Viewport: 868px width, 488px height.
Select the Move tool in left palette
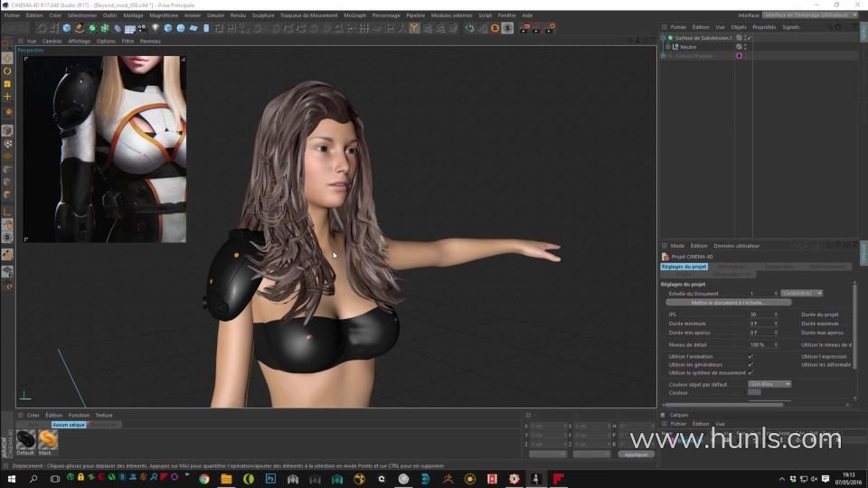[x=7, y=59]
